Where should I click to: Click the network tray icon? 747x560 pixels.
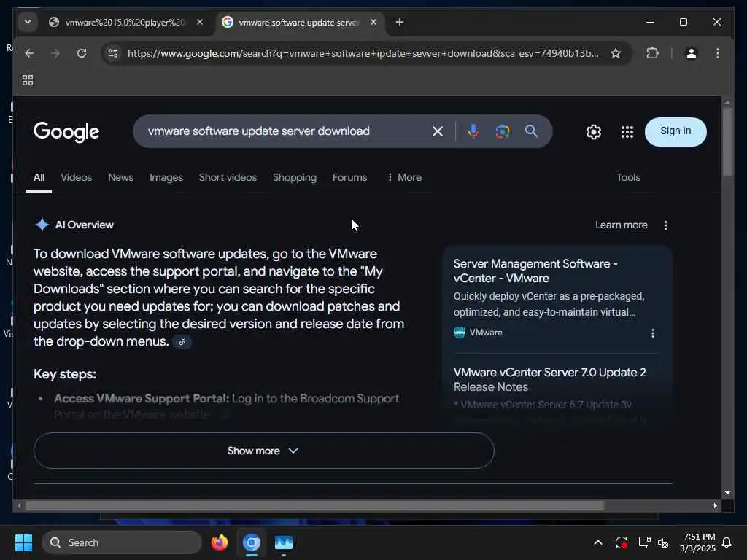pos(644,542)
